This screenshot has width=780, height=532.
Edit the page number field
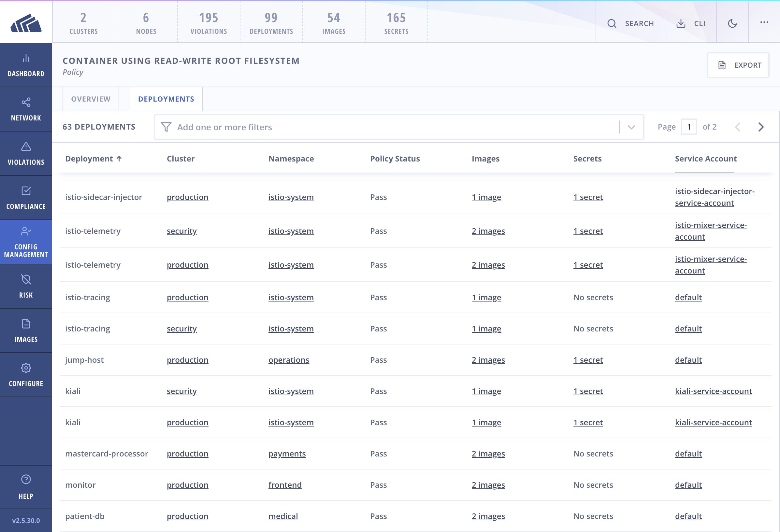coord(689,127)
